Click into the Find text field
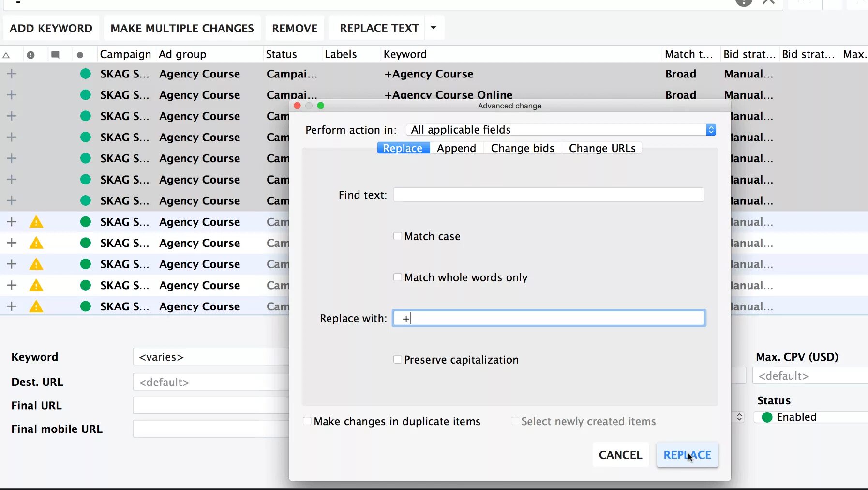This screenshot has width=868, height=490. (549, 195)
